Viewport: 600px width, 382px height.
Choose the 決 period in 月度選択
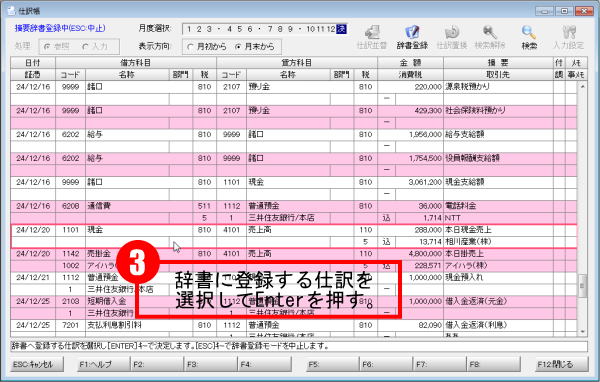tap(341, 29)
